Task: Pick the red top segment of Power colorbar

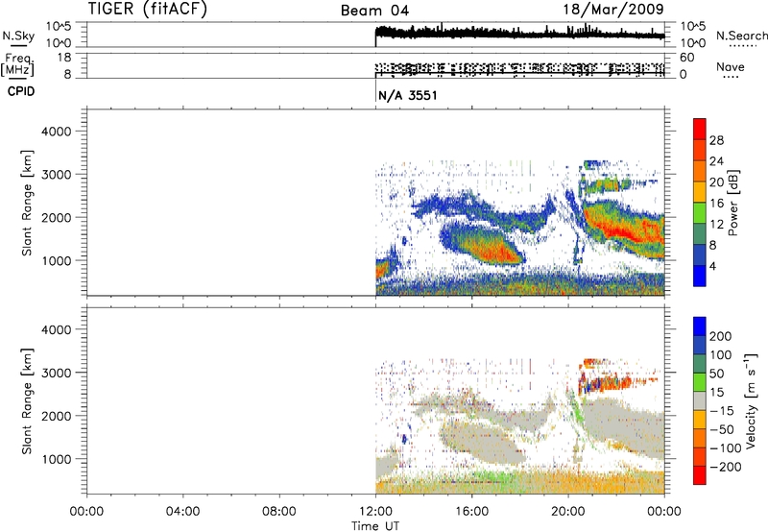Action: point(700,129)
